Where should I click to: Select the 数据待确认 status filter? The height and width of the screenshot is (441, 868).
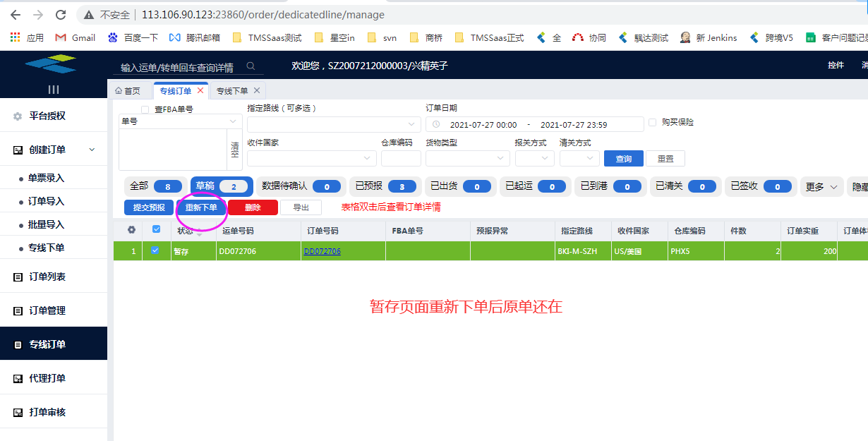[x=301, y=186]
